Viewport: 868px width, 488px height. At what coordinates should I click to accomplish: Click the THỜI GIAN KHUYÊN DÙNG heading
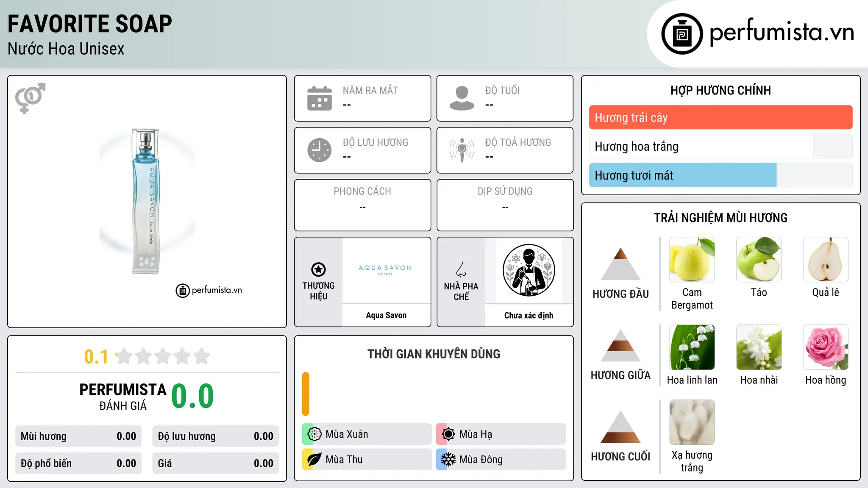(434, 354)
